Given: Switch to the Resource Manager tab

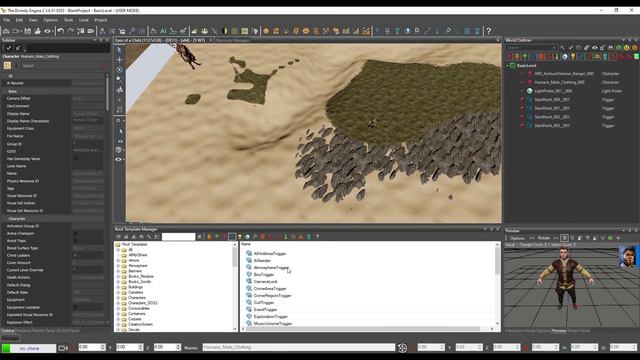Looking at the screenshot, I should point(233,40).
